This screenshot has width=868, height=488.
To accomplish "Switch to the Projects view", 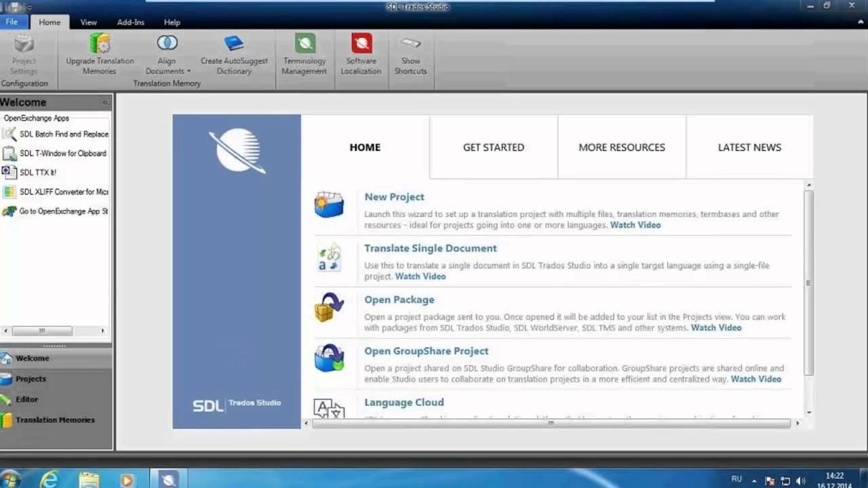I will point(56,379).
